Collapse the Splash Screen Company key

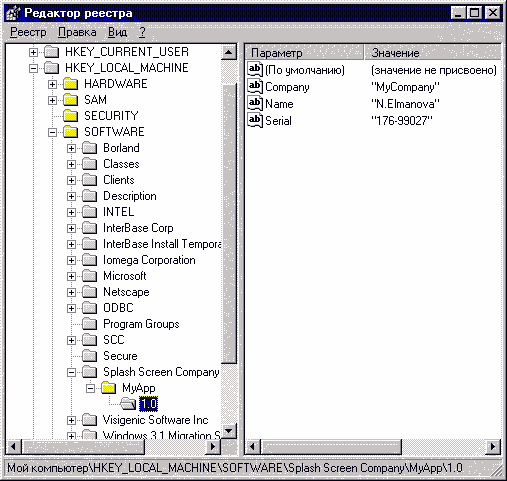pyautogui.click(x=71, y=372)
